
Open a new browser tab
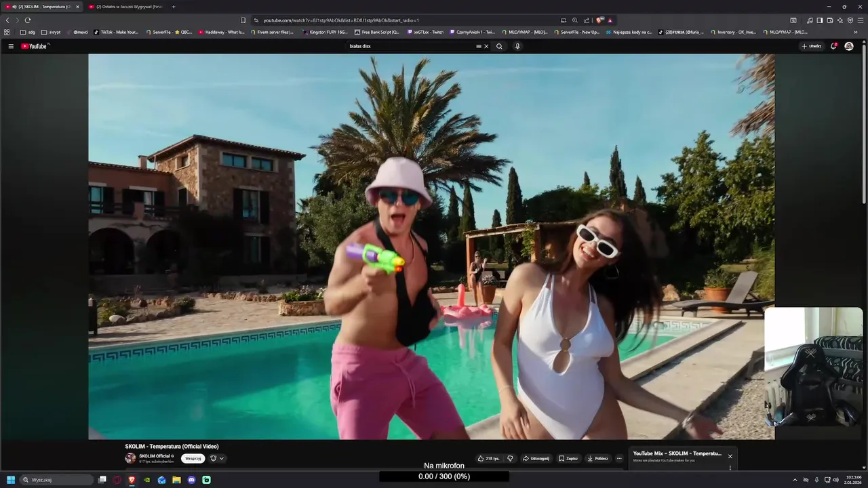174,7
